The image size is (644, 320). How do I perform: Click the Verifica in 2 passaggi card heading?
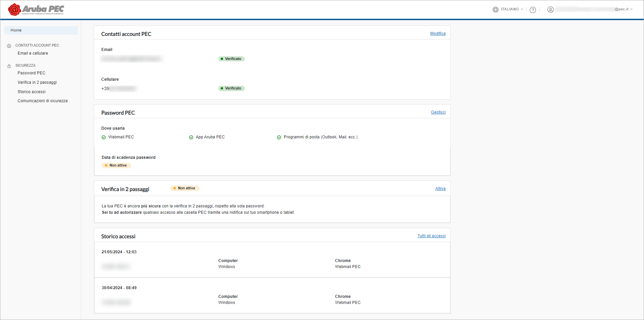click(x=125, y=189)
